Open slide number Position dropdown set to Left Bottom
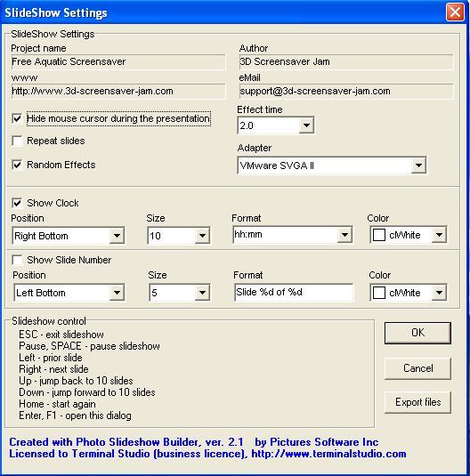Viewport: 470px width, 476px height. (117, 293)
